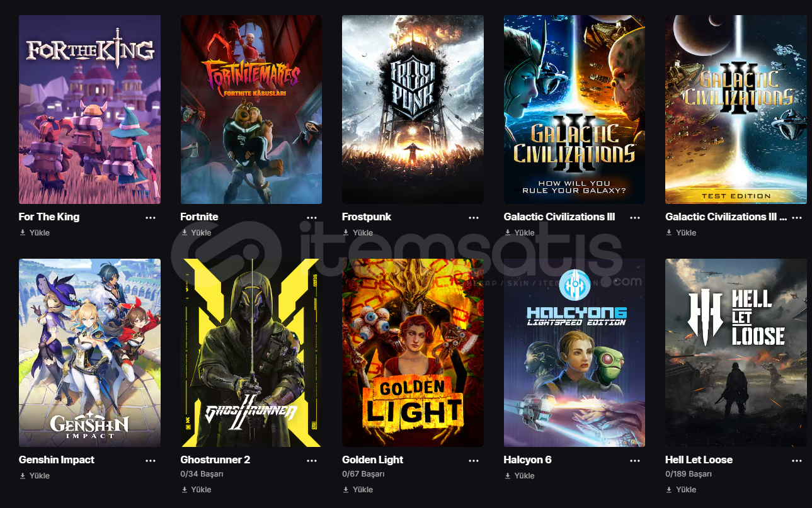Screen dimensions: 812x508
Task: View 0/67 Başarı achievements for Golden Light
Action: click(x=363, y=474)
